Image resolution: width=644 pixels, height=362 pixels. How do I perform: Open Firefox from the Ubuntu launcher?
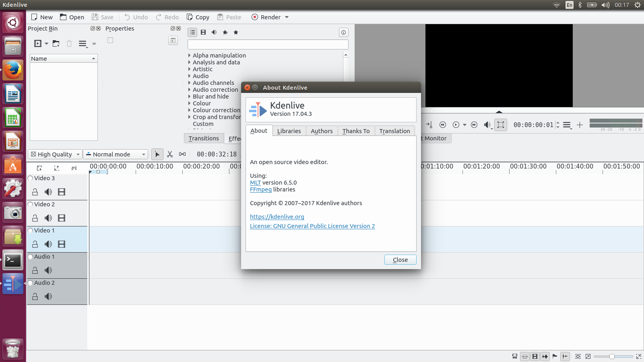(x=13, y=71)
